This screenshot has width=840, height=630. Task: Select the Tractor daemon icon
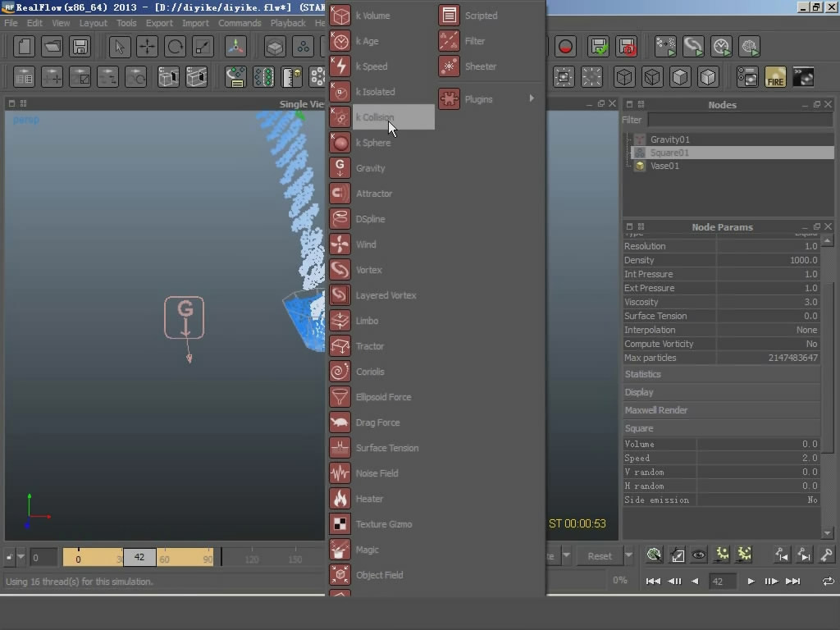click(340, 346)
